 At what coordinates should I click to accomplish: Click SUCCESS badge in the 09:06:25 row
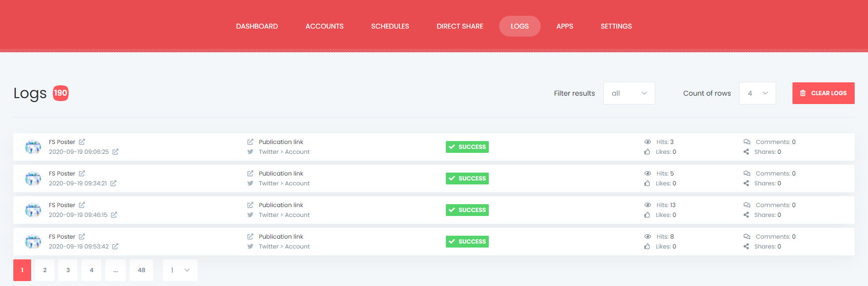point(467,147)
